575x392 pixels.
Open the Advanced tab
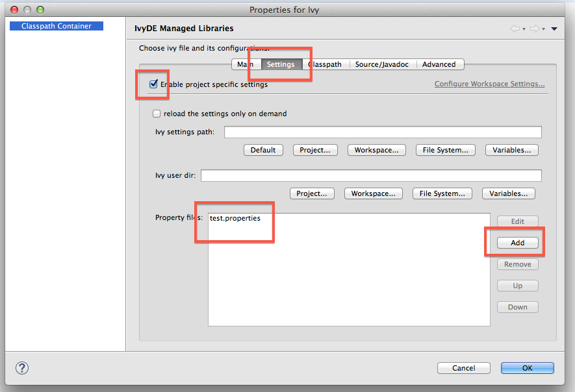pos(439,64)
